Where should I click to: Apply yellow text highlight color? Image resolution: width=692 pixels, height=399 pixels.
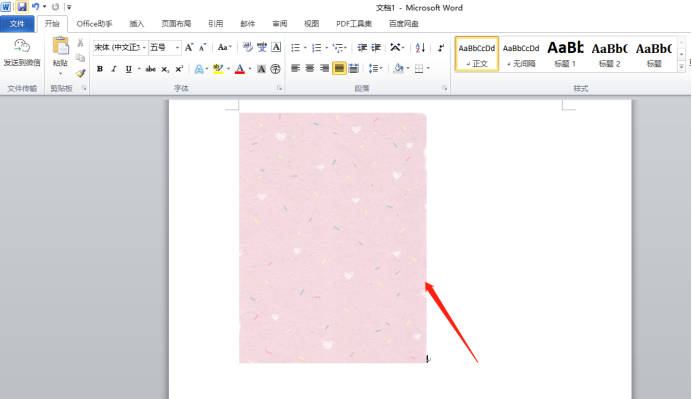[218, 69]
